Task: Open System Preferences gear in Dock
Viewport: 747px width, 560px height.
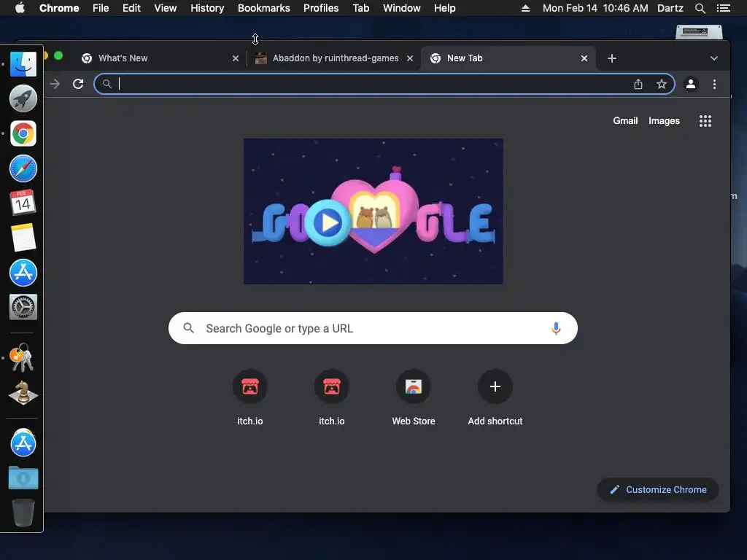Action: [x=23, y=307]
